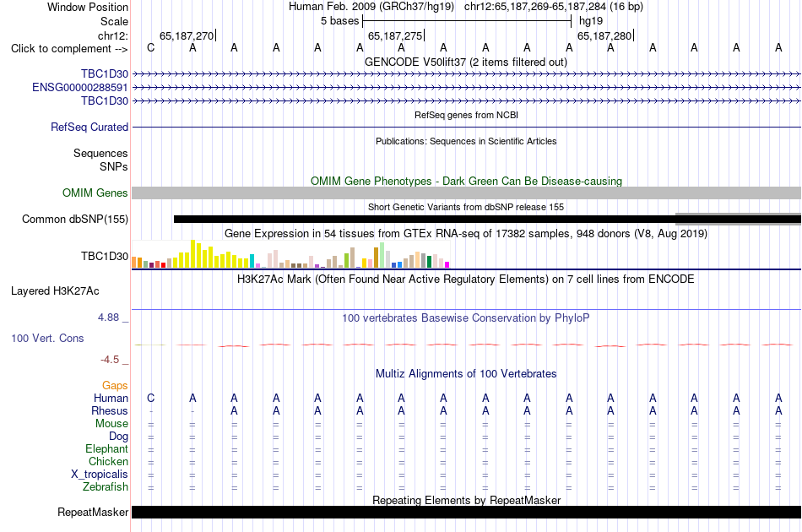Click the 'Human Feb. 2009 (GRCh37/hg19)' assembly text

pyautogui.click(x=371, y=7)
